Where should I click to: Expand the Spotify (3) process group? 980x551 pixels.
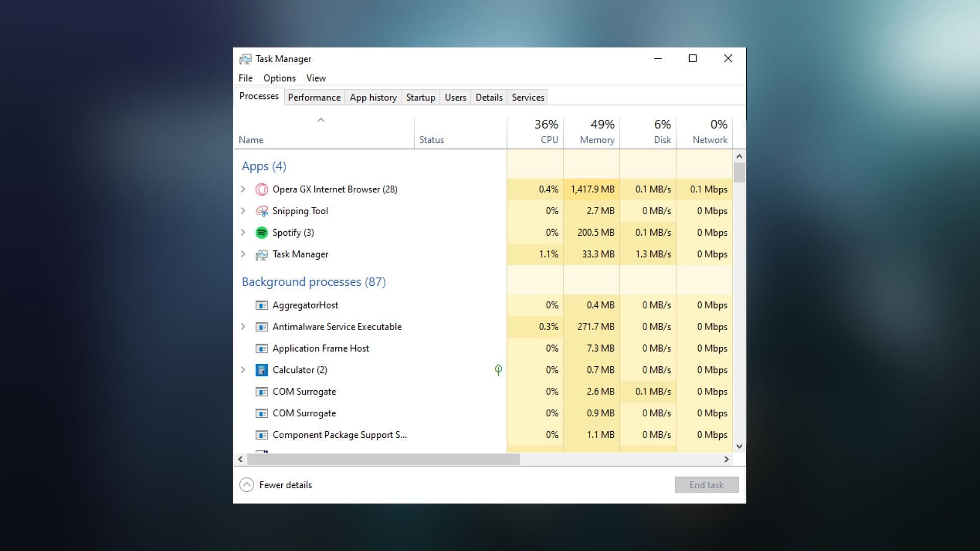click(243, 233)
